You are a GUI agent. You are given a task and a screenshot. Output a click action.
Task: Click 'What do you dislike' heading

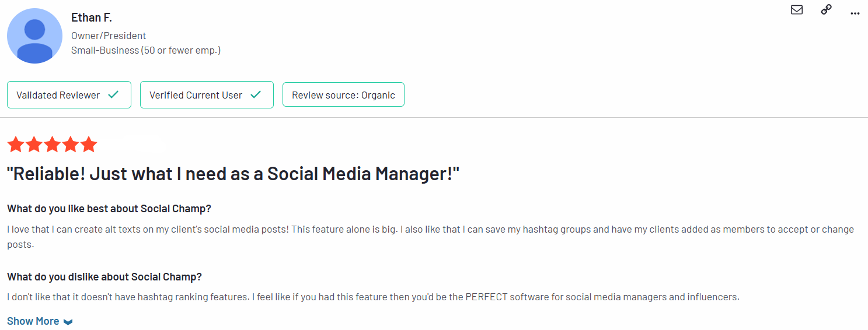[104, 276]
